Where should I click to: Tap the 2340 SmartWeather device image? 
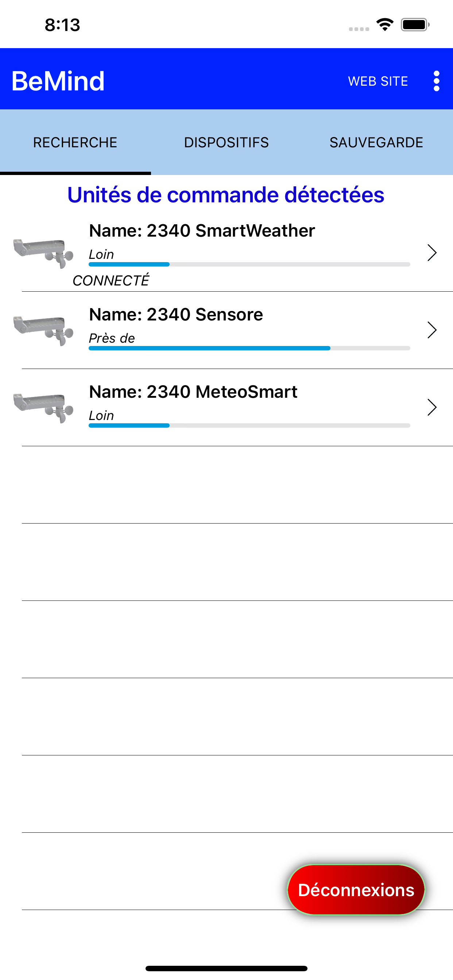pos(43,253)
